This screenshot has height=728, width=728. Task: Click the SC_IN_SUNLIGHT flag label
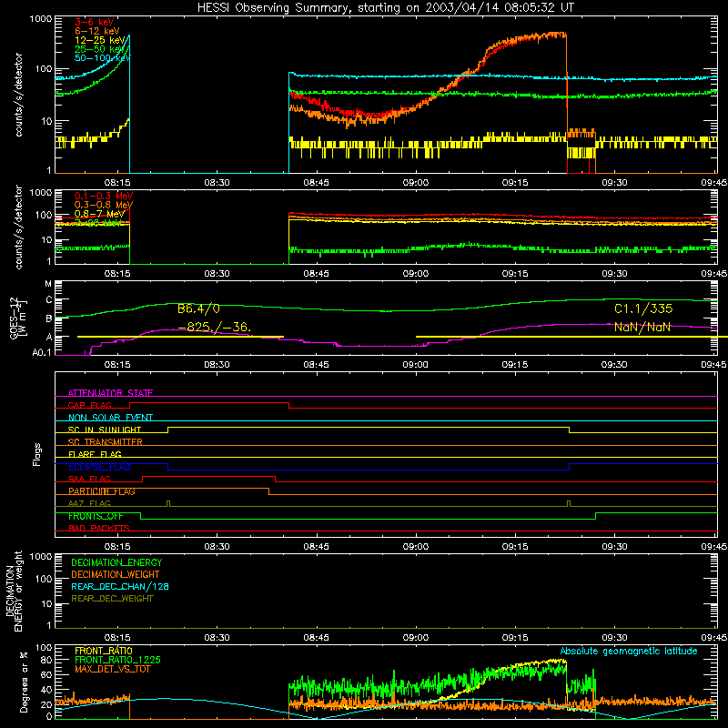pos(105,430)
